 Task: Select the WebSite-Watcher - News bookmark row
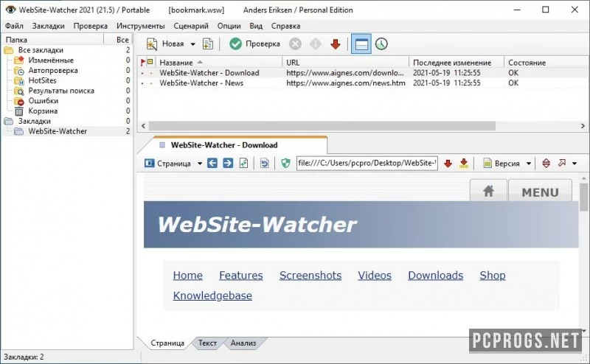[x=362, y=83]
